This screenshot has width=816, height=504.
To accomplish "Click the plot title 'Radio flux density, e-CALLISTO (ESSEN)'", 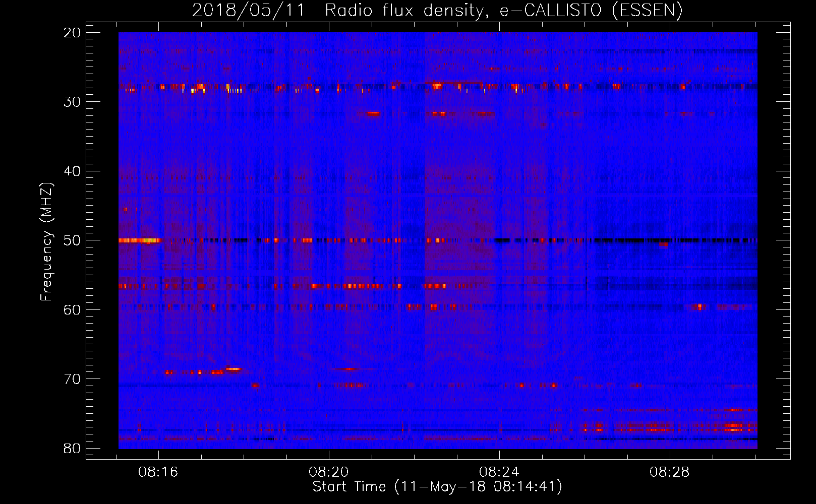I will 503,11.
